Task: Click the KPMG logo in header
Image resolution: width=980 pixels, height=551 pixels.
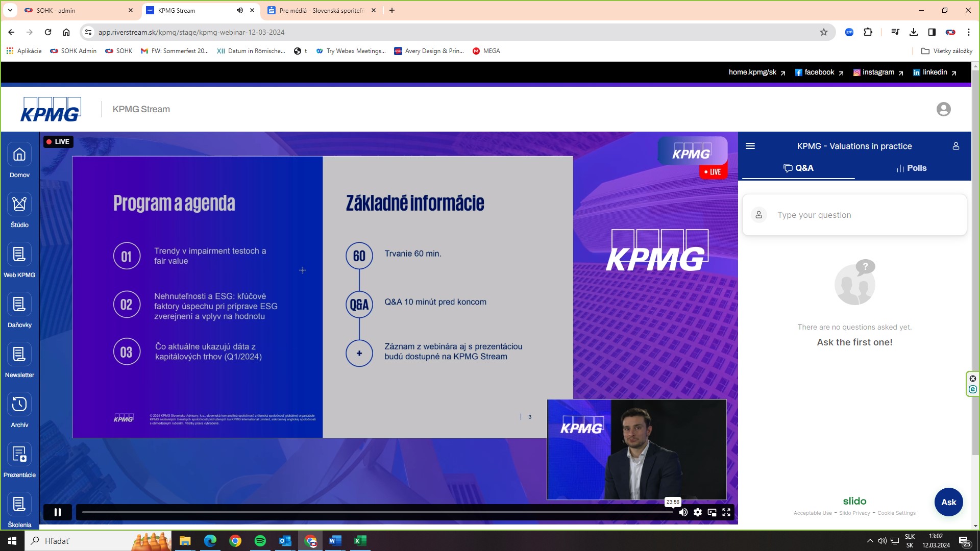Action: tap(51, 109)
